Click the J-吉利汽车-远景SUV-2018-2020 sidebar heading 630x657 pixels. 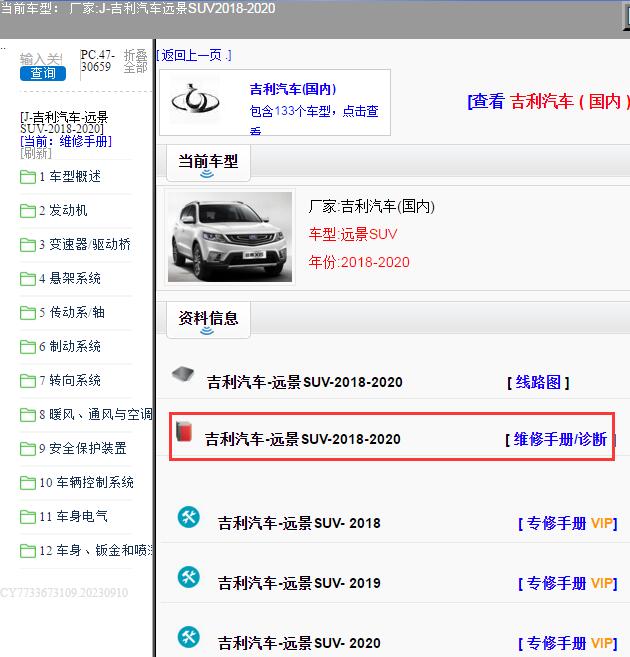click(64, 123)
